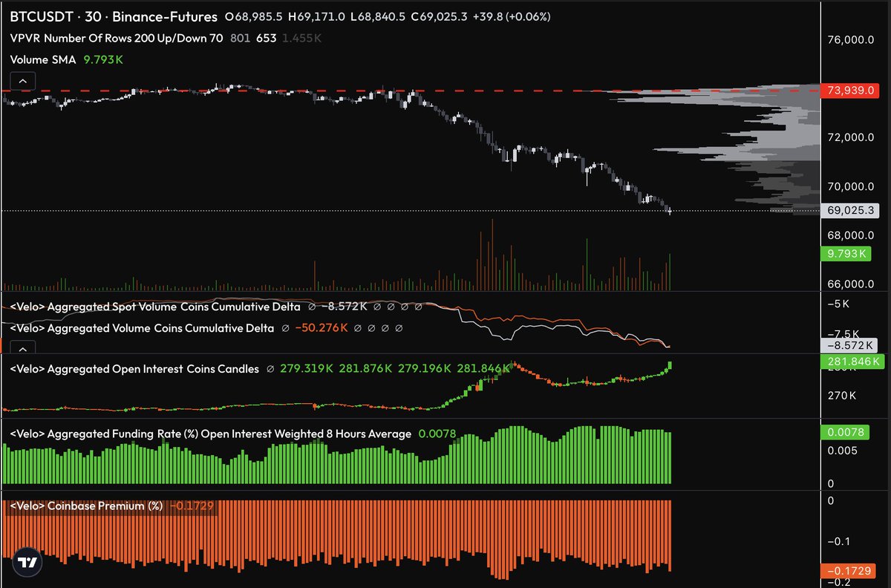891x588 pixels.
Task: Collapse the main chart indicator legend chevron
Action: pyautogui.click(x=23, y=81)
